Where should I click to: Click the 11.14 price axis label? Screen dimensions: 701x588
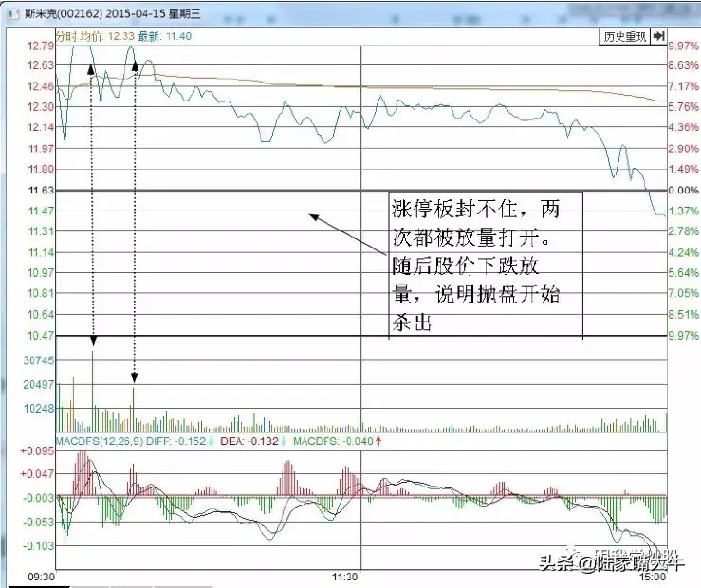tap(41, 252)
